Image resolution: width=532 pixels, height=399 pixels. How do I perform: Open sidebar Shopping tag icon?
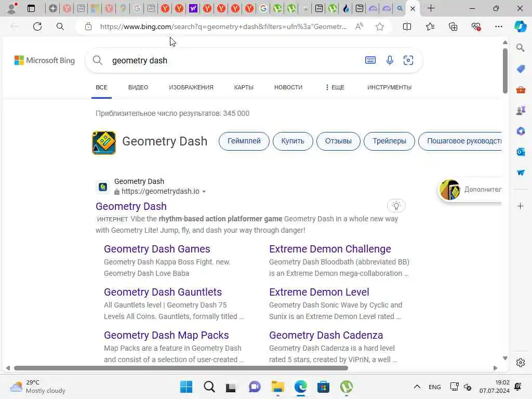click(521, 69)
